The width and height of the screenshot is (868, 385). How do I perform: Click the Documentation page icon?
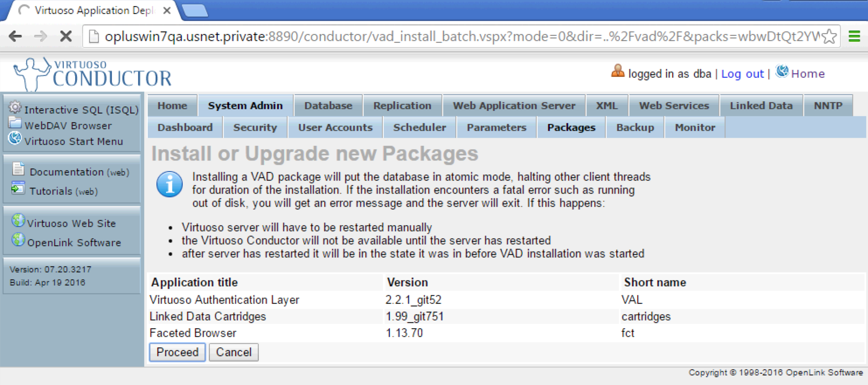pos(18,169)
